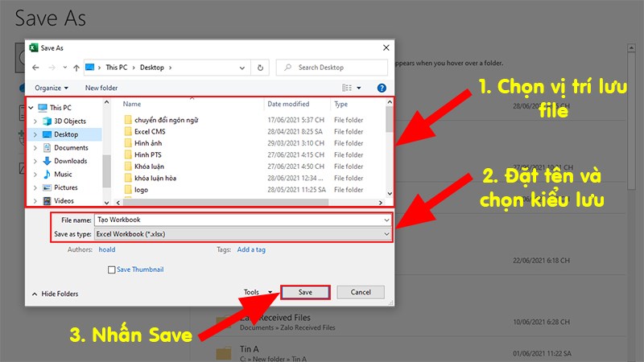
Task: Enable the Save Thumbnail checkbox
Action: tap(111, 269)
